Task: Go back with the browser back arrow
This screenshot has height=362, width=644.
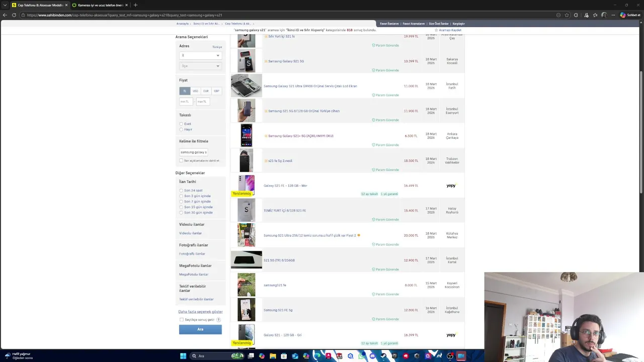Action: point(5,15)
